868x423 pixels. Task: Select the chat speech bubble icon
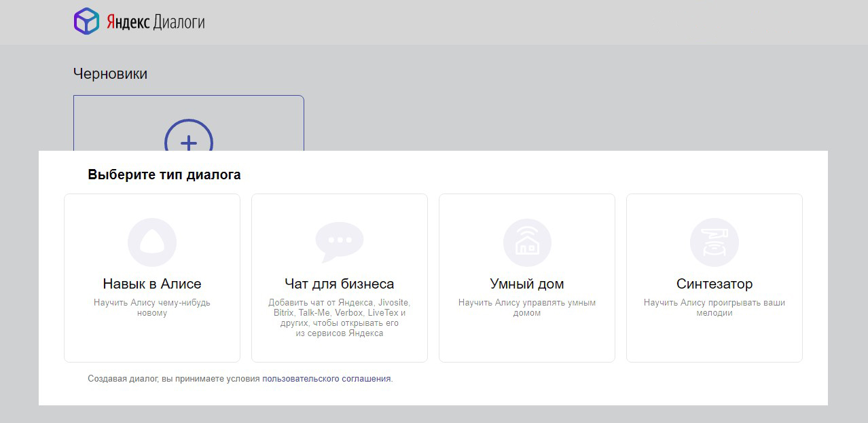click(x=339, y=242)
